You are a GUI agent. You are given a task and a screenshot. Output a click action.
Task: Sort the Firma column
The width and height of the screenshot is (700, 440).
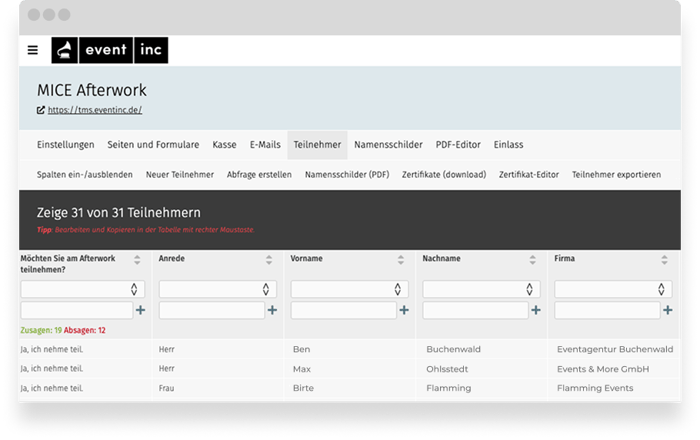[x=663, y=260]
